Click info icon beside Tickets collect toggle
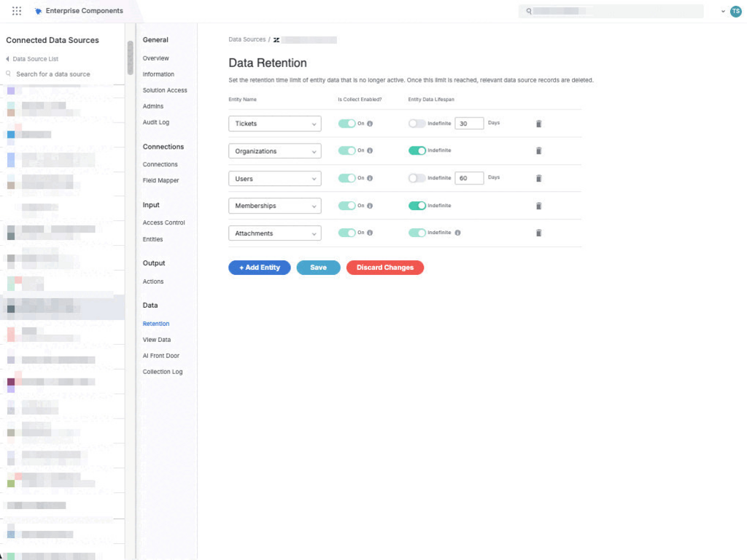747x560 pixels. [370, 124]
